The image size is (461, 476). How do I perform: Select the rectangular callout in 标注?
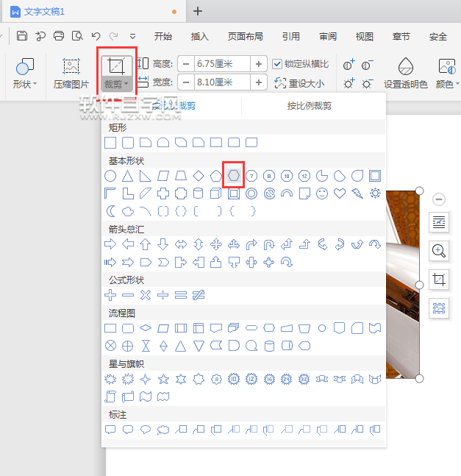[110, 430]
